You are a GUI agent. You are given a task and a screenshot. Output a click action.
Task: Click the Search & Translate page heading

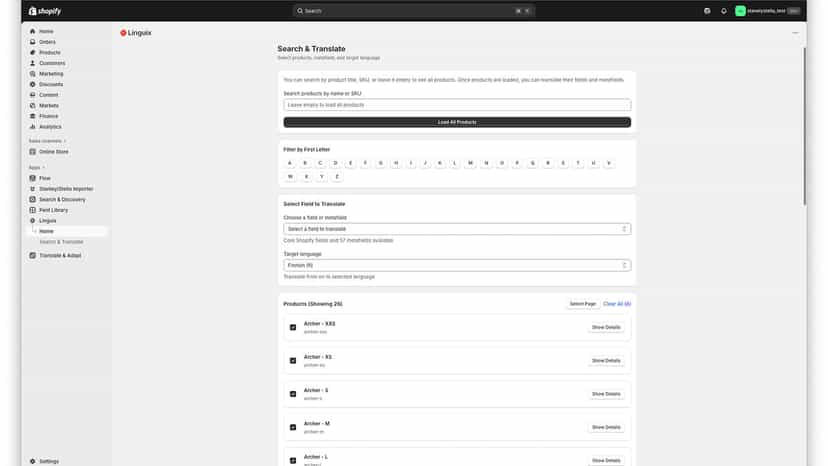311,49
